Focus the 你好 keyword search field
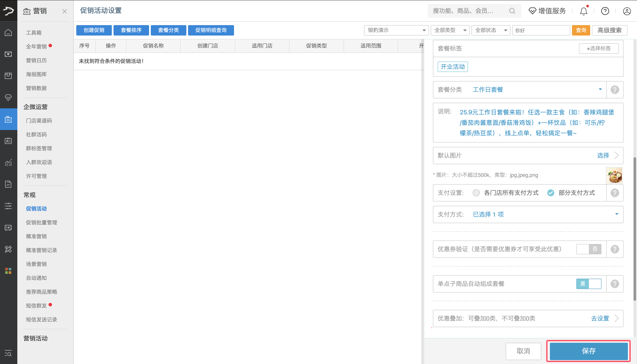Image resolution: width=637 pixels, height=364 pixels. pyautogui.click(x=541, y=30)
